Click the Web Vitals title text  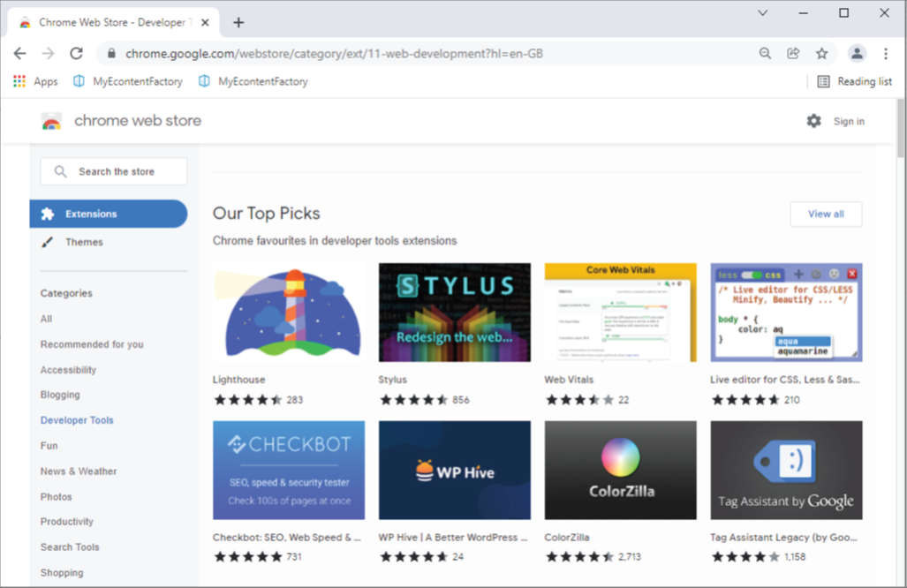point(569,380)
